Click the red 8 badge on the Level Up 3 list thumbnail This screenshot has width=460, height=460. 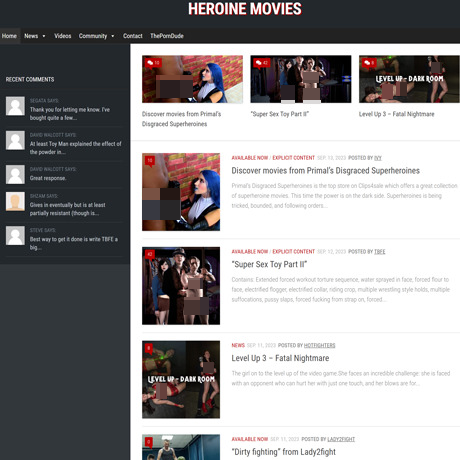[149, 349]
